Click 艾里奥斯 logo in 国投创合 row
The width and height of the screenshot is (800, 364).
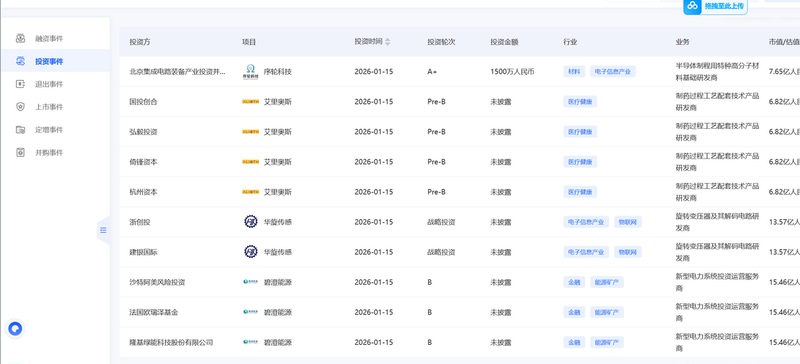251,102
